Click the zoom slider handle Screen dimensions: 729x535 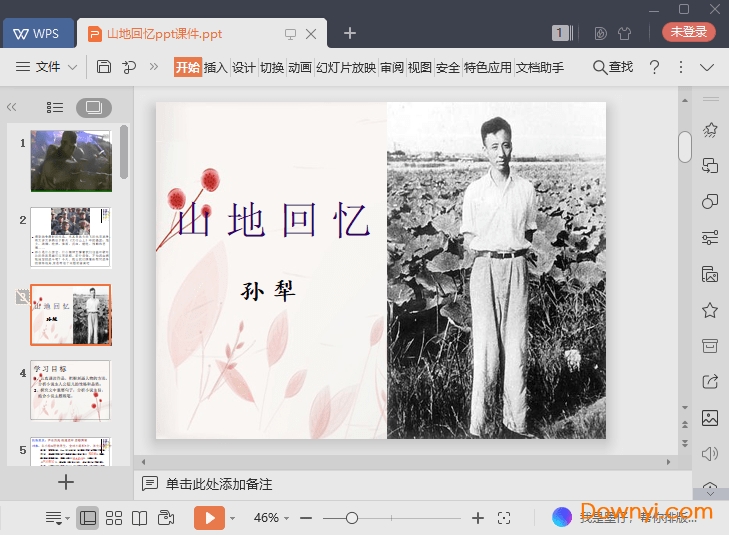[352, 518]
